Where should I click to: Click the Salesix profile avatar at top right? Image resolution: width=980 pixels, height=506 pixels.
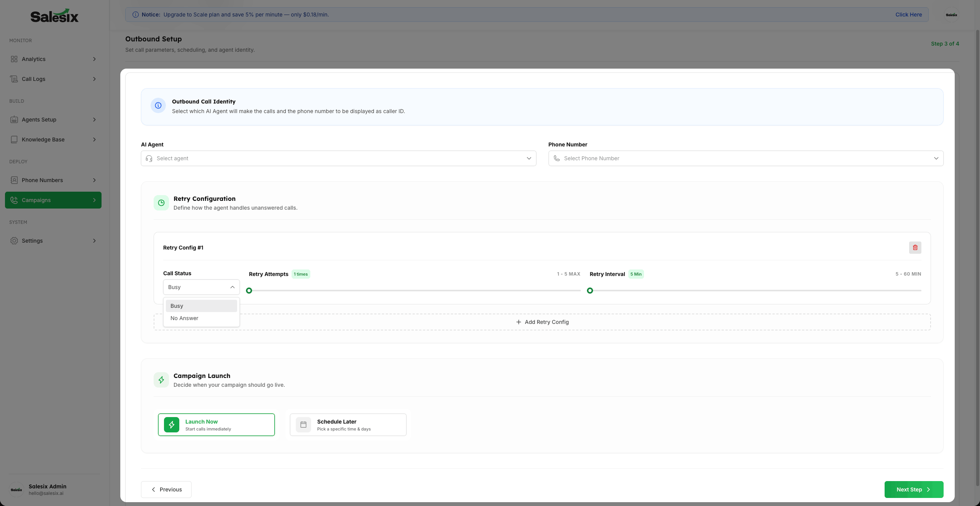(951, 15)
